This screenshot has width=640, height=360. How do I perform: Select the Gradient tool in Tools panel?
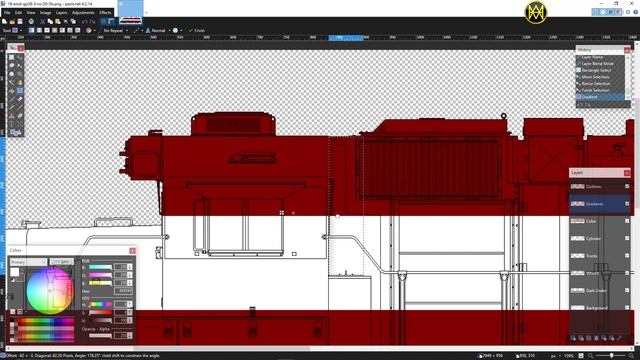pos(20,91)
